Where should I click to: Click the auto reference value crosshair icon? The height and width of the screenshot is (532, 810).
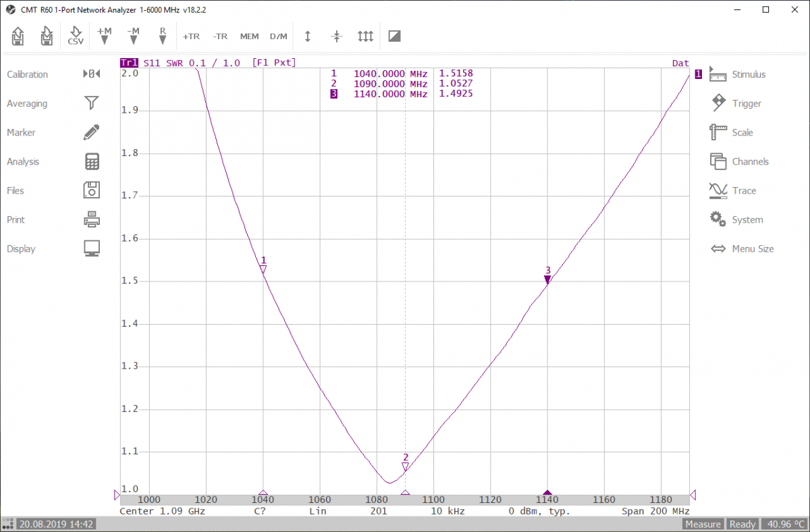(x=337, y=36)
